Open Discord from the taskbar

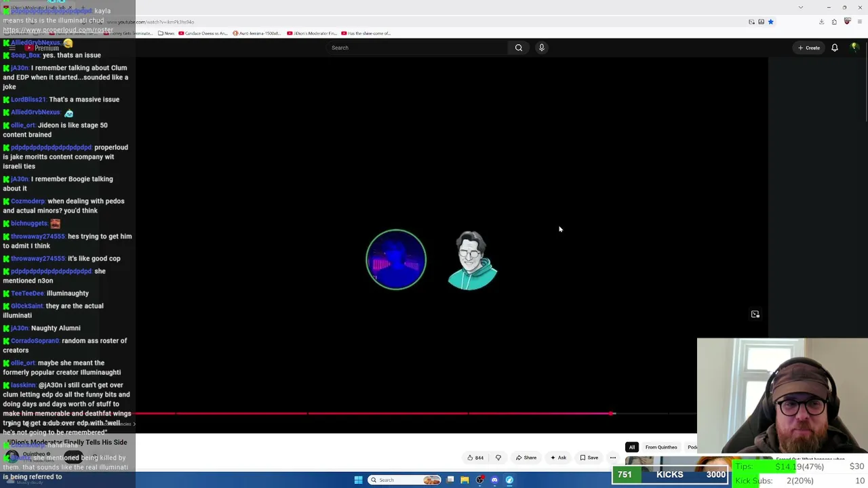pyautogui.click(x=494, y=480)
